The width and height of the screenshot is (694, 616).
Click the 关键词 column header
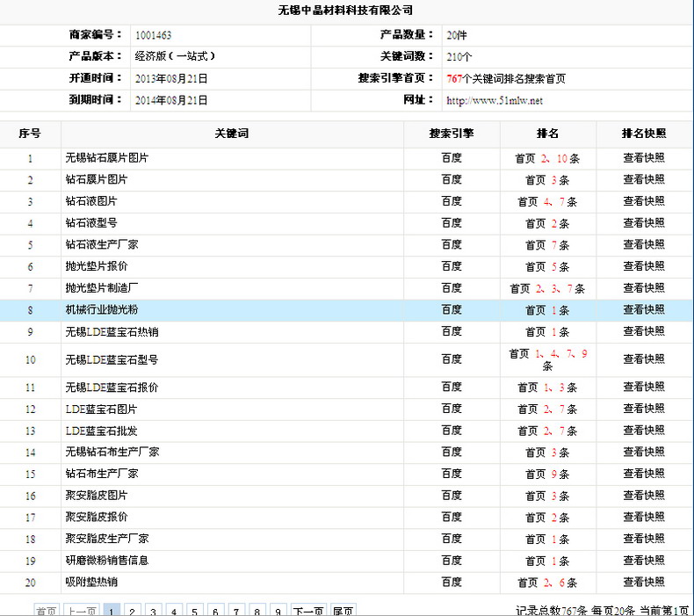[x=232, y=134]
